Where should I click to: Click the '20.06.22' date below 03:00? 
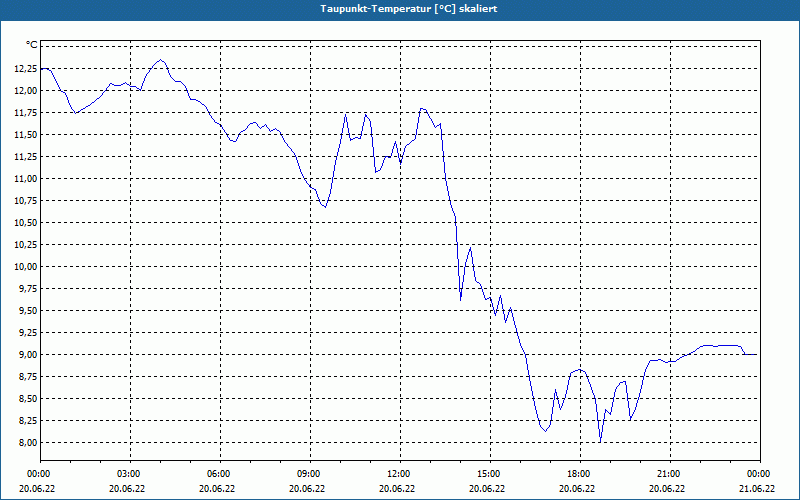(x=127, y=488)
